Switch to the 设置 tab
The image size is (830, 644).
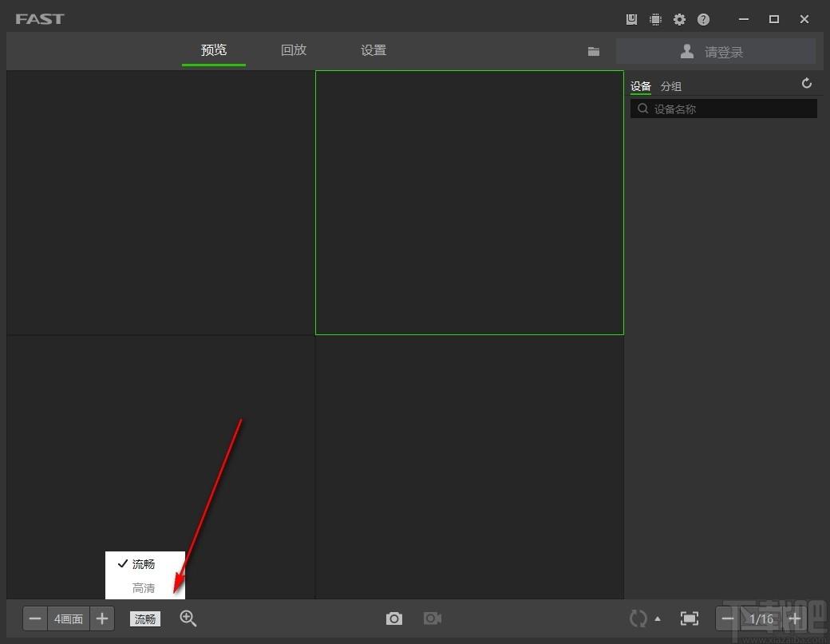click(x=373, y=49)
